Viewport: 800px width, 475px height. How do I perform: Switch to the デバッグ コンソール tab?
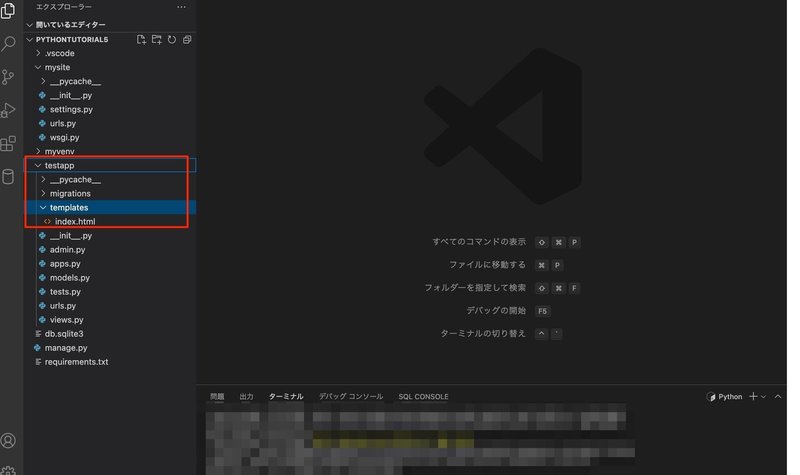click(x=351, y=396)
